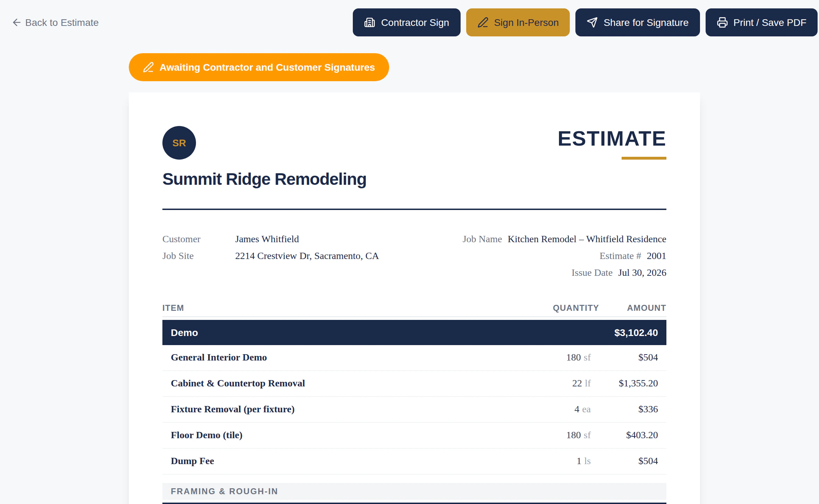Choose Share for Signature
Image resolution: width=819 pixels, height=504 pixels.
(x=638, y=22)
